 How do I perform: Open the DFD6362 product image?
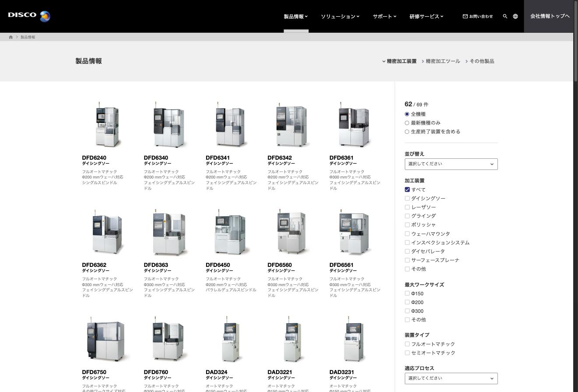108,232
